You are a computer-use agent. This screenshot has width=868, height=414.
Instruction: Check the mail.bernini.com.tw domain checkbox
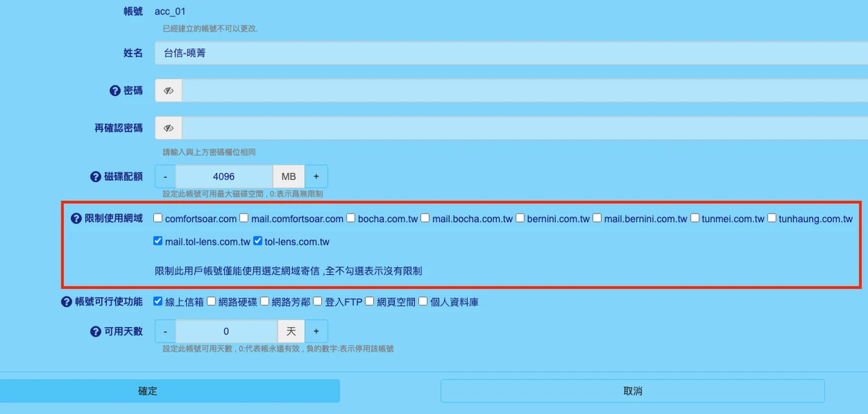tap(597, 218)
